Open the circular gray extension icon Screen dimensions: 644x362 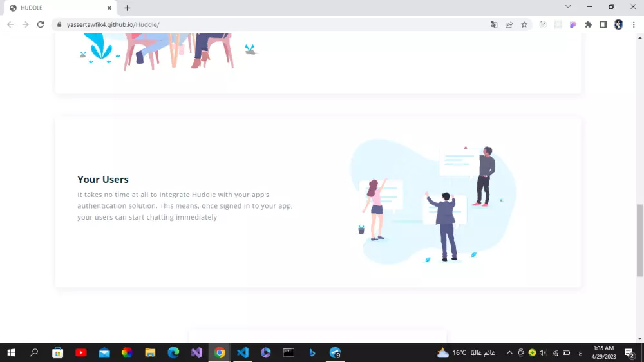(x=543, y=24)
